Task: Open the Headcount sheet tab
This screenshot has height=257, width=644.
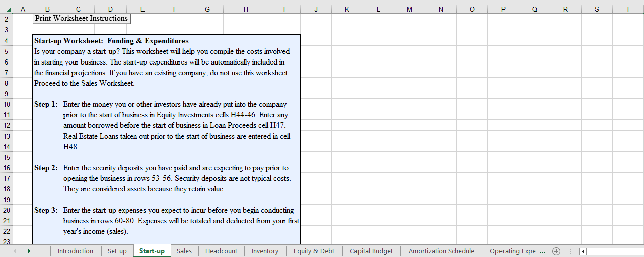Action: coord(221,251)
